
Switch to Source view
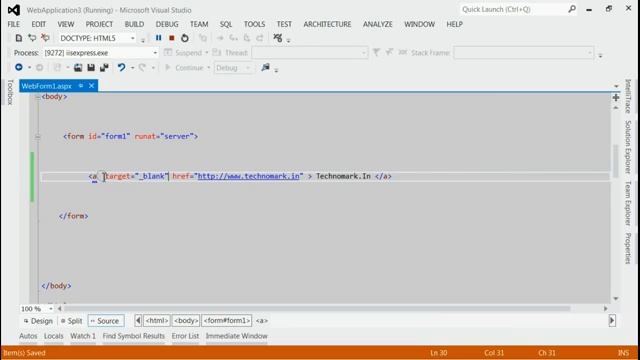(x=106, y=321)
